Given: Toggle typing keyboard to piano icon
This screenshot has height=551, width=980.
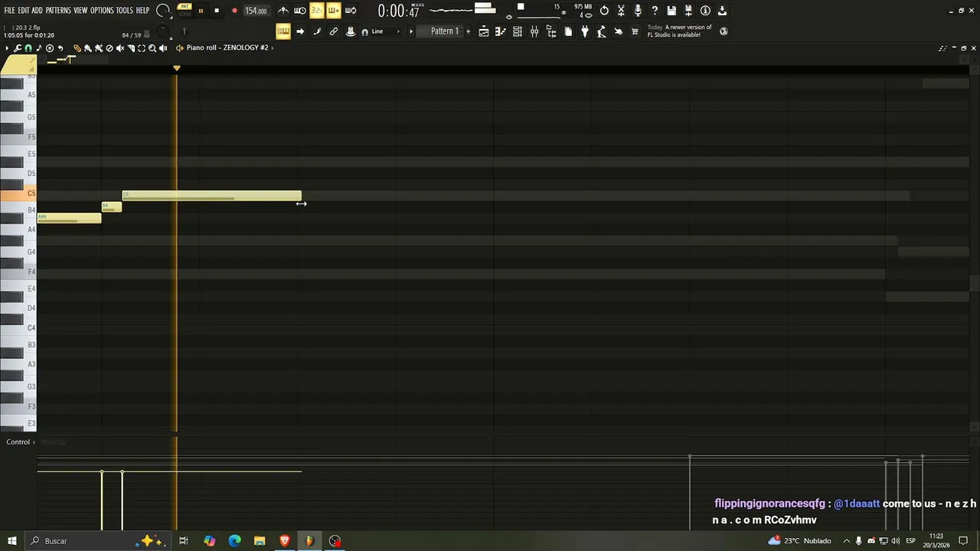Looking at the screenshot, I should point(283,31).
